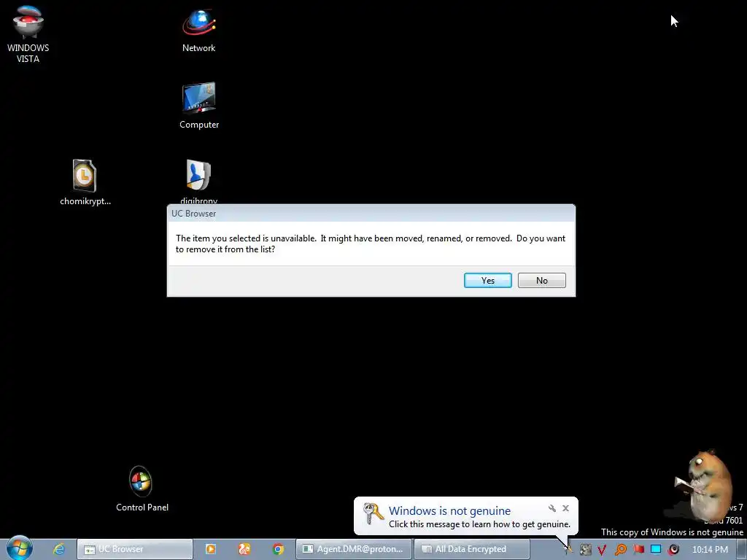The width and height of the screenshot is (747, 560).
Task: Select the chomikrypt desktop icon
Action: (x=85, y=182)
